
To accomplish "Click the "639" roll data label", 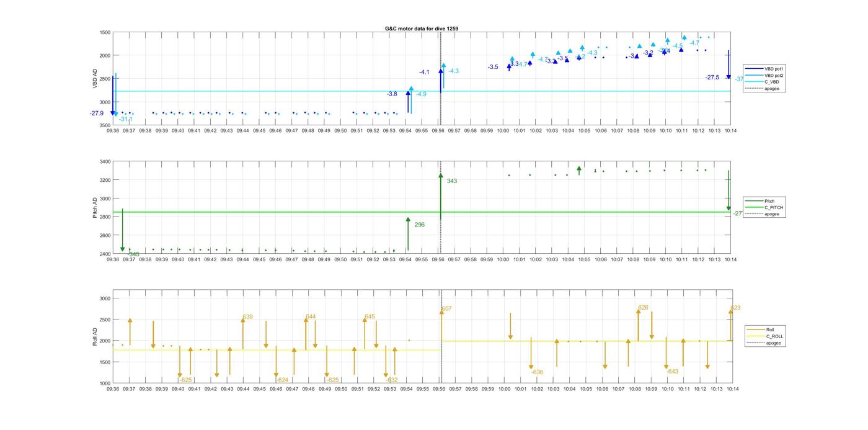I will pyautogui.click(x=247, y=317).
